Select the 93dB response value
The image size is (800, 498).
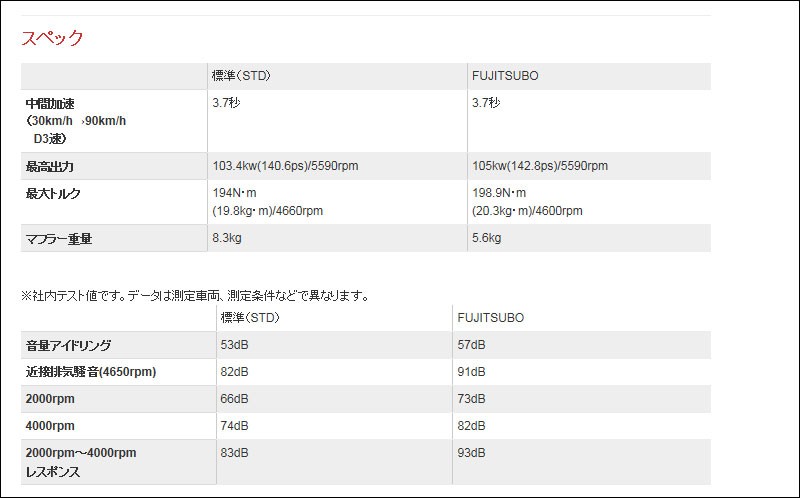click(x=471, y=453)
